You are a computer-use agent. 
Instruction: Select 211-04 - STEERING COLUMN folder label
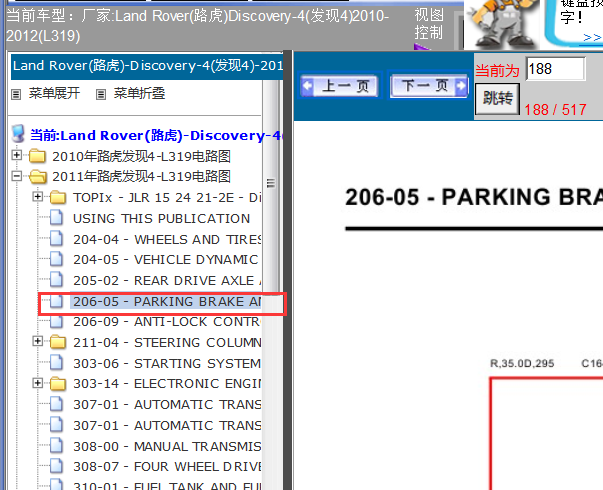click(x=167, y=342)
